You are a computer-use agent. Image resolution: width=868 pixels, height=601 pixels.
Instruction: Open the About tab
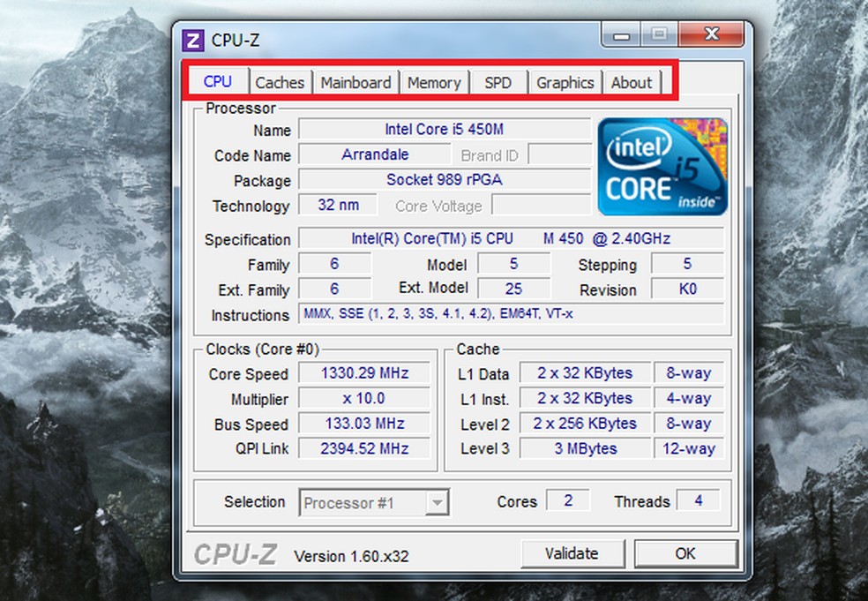click(632, 83)
